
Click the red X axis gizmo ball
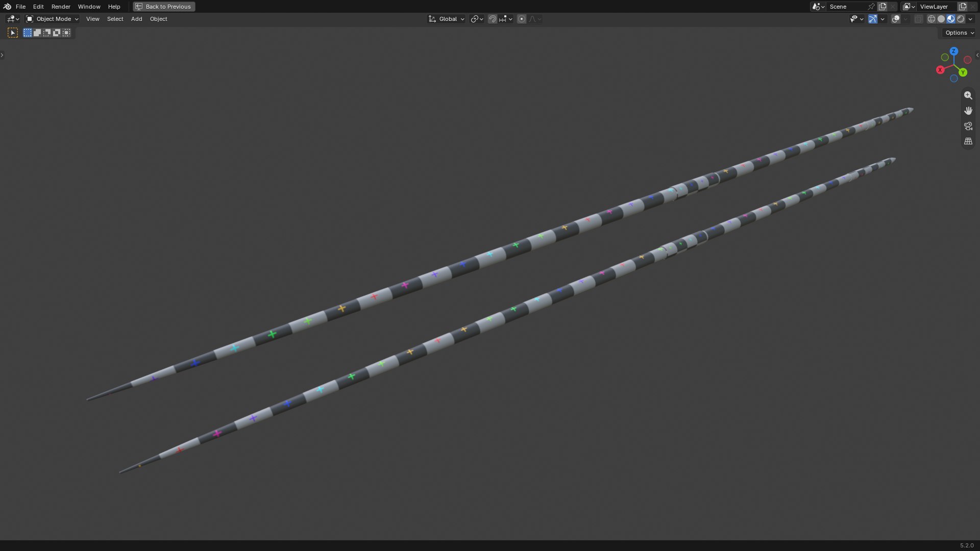[940, 70]
